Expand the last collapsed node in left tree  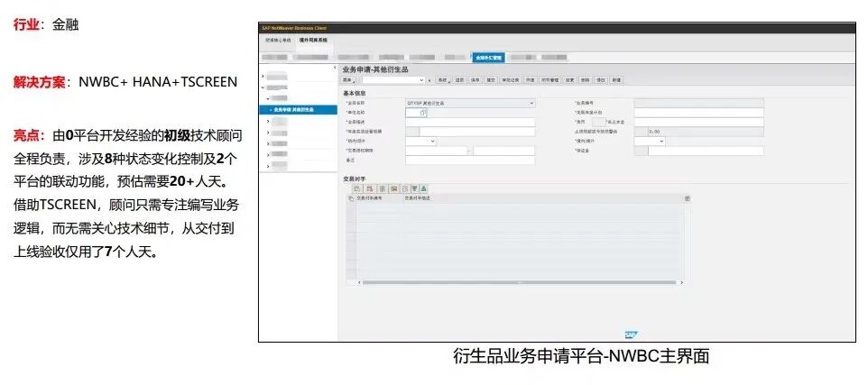(x=269, y=165)
